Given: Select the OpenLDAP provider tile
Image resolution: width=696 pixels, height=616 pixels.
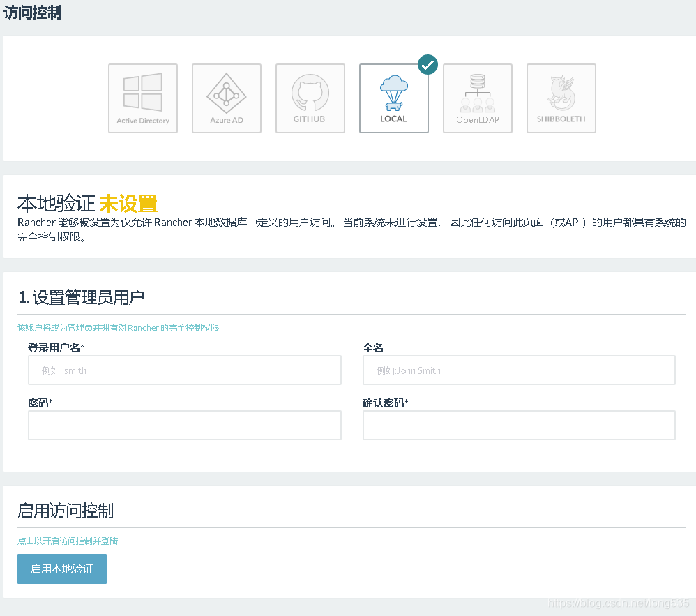Looking at the screenshot, I should (x=478, y=98).
